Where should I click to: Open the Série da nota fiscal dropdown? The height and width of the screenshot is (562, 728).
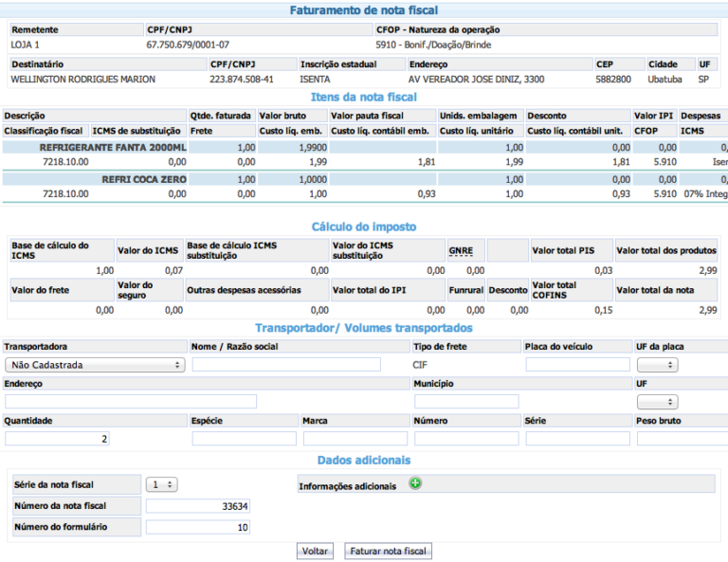point(162,484)
